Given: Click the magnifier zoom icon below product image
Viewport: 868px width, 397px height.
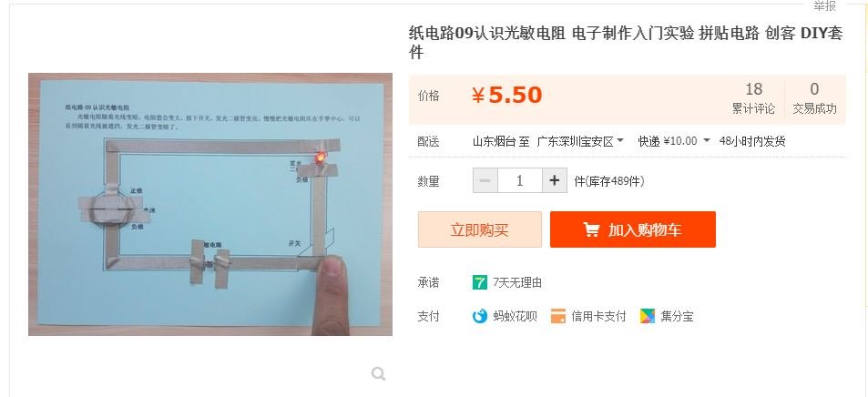Looking at the screenshot, I should click(378, 374).
